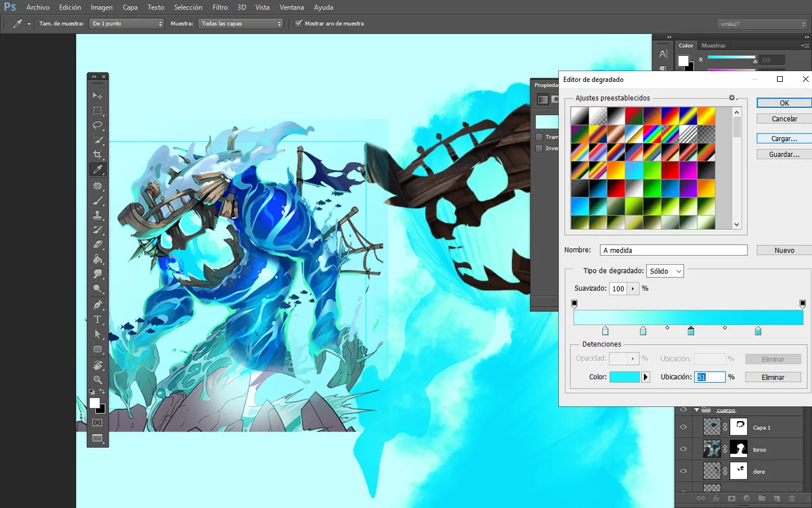The width and height of the screenshot is (812, 508).
Task: Hide the cuerpo group layer
Action: 683,410
